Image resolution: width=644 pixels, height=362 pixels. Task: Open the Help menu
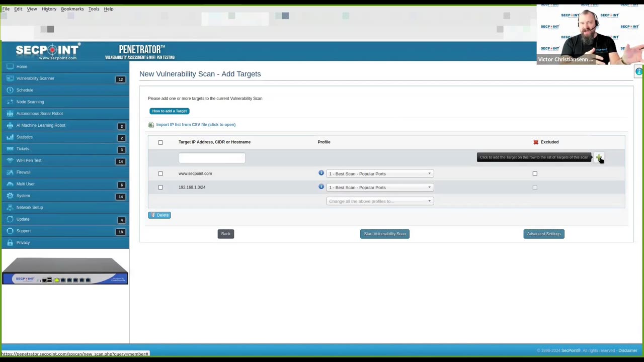(109, 9)
